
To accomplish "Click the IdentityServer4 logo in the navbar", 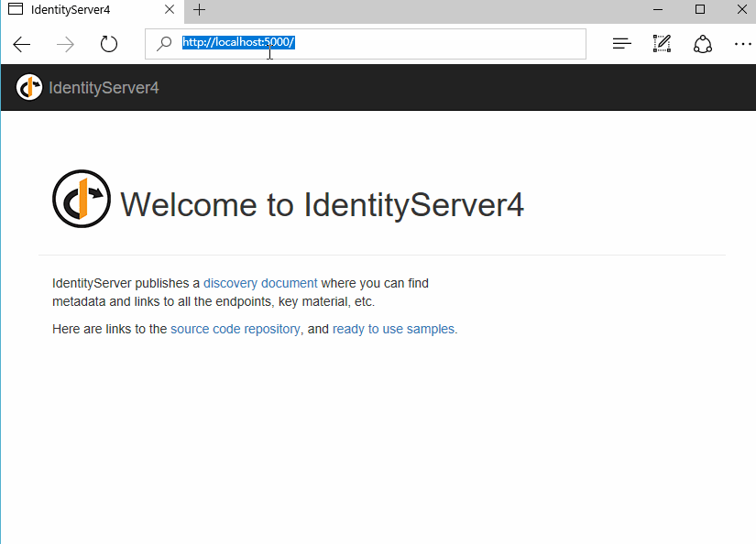I will 29,87.
